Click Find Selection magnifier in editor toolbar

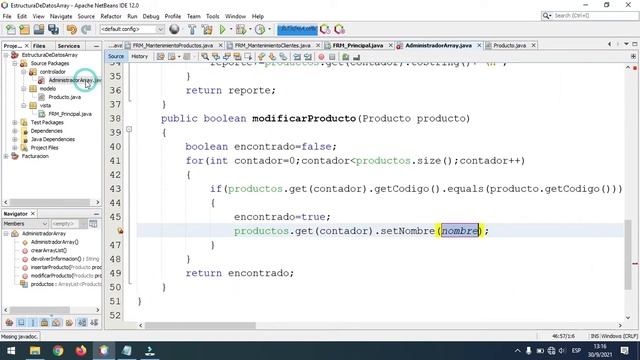pos(205,57)
